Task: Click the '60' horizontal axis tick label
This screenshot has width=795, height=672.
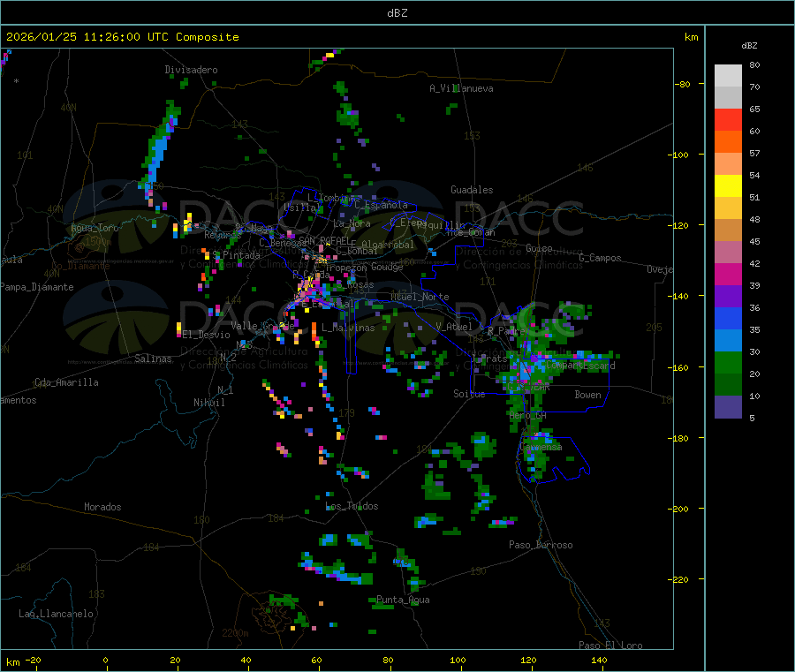Action: 316,660
